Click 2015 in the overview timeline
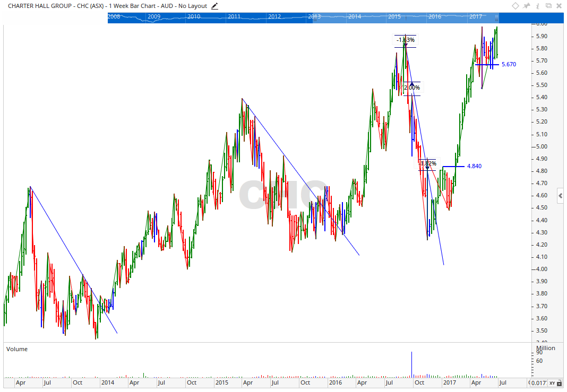567x392 pixels. pos(394,16)
